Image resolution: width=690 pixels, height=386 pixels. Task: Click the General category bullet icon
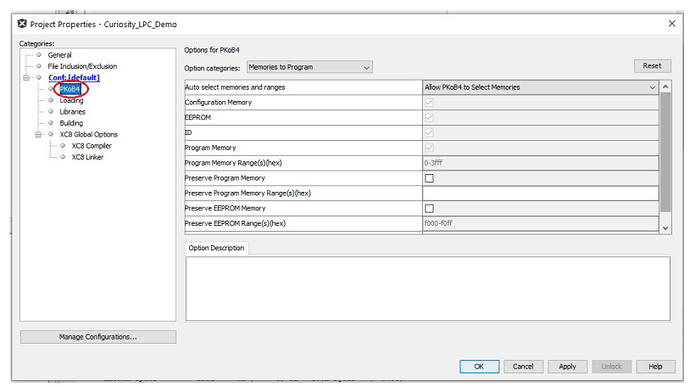(x=39, y=55)
